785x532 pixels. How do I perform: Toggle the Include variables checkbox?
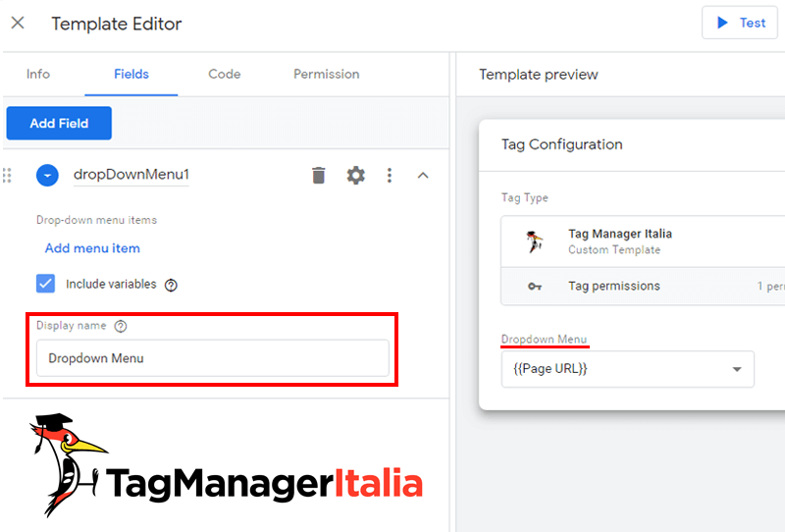point(45,284)
